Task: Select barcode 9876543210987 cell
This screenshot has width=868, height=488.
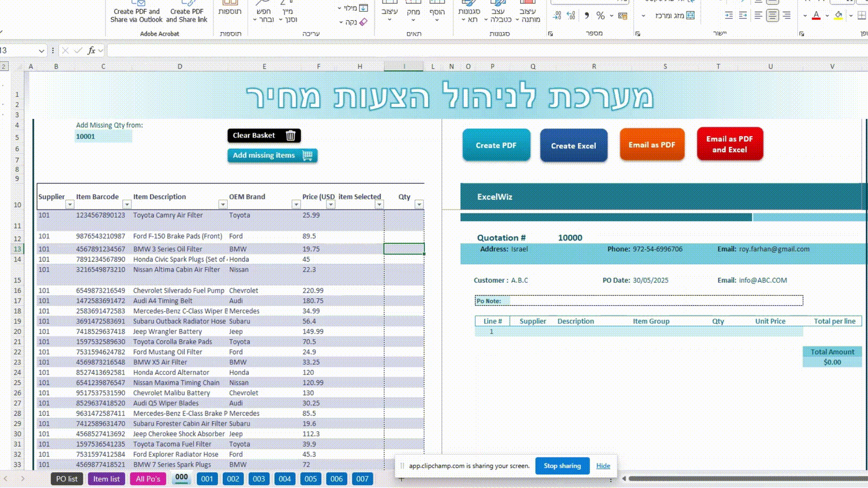Action: click(103, 236)
